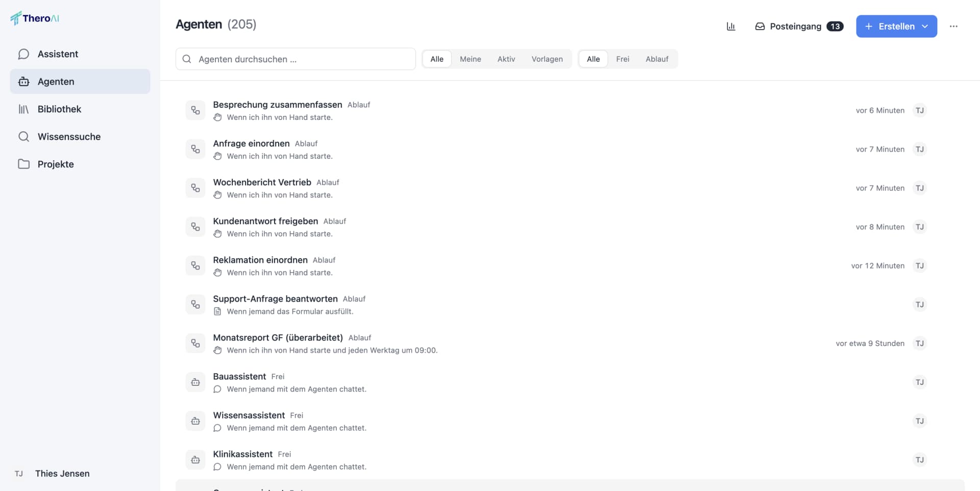This screenshot has width=980, height=491.
Task: Filter agents by type Frei
Action: point(623,59)
